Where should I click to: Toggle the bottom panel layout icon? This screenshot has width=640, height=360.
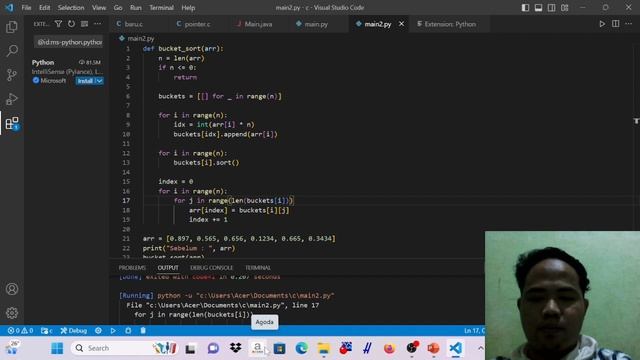point(538,8)
